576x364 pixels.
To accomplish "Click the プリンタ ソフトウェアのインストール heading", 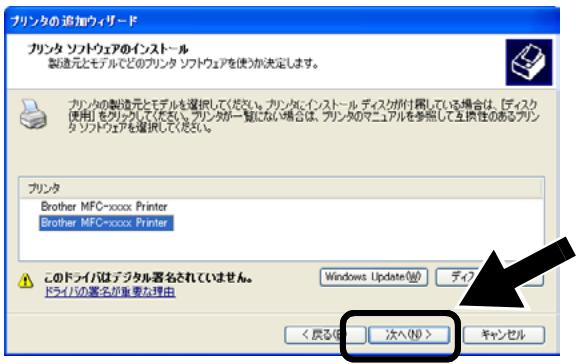I will coord(108,49).
